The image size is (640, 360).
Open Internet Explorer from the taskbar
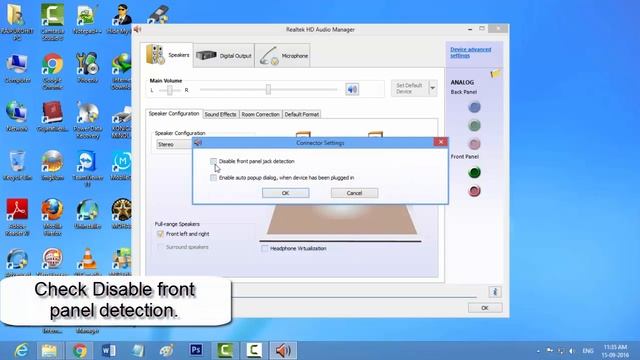(x=21, y=350)
